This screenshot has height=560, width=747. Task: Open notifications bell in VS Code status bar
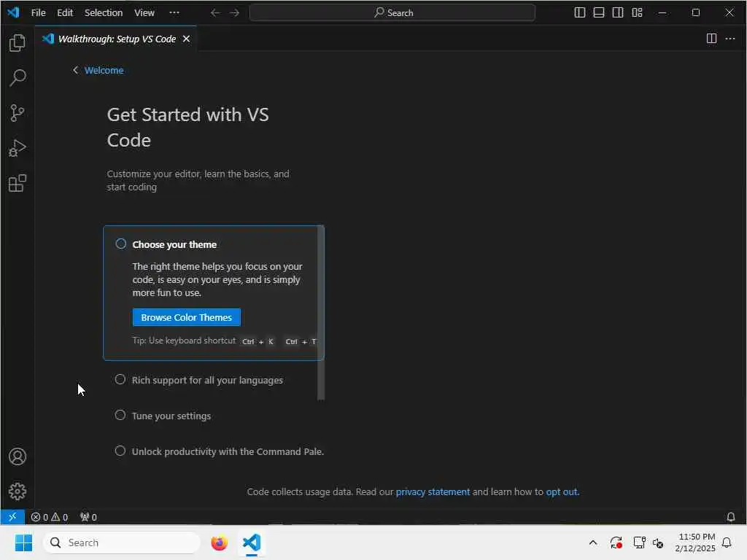click(x=731, y=517)
